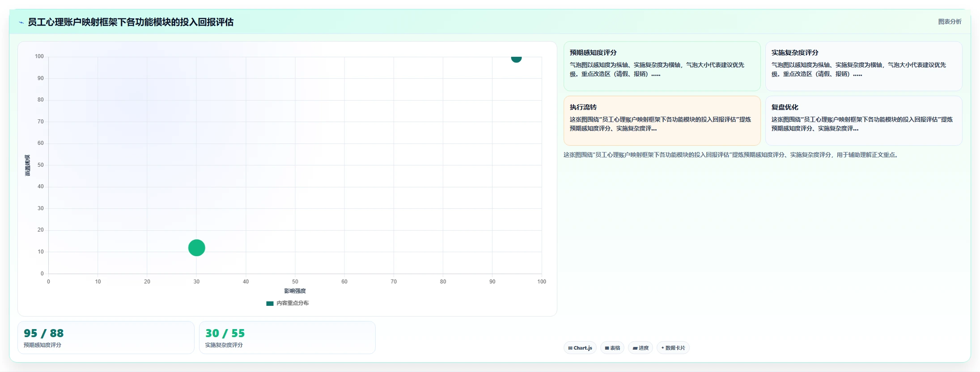Select the 复盘优化 card

pyautogui.click(x=864, y=121)
